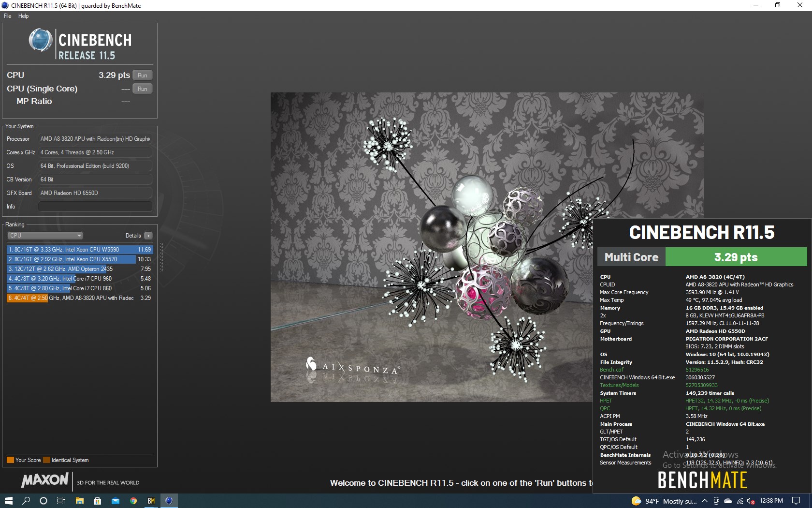The width and height of the screenshot is (812, 508).
Task: Click the GFX Board field AMD Radeon HD 6550D
Action: pyautogui.click(x=95, y=193)
